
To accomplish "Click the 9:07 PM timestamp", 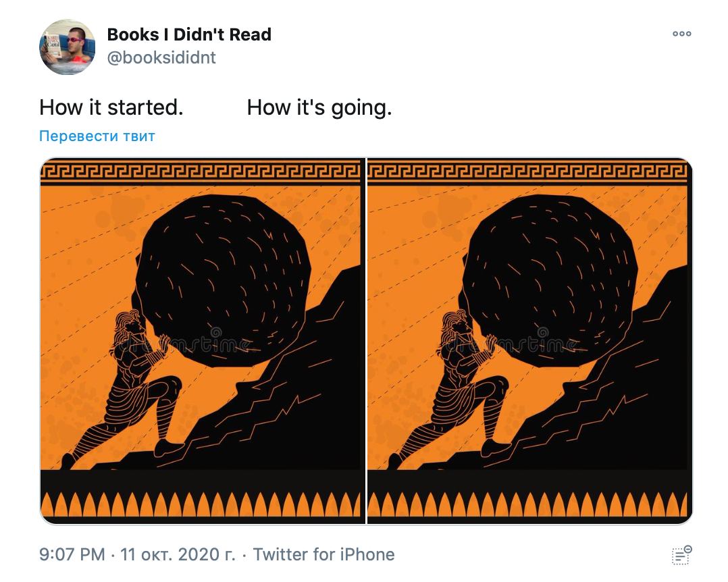I will [72, 554].
